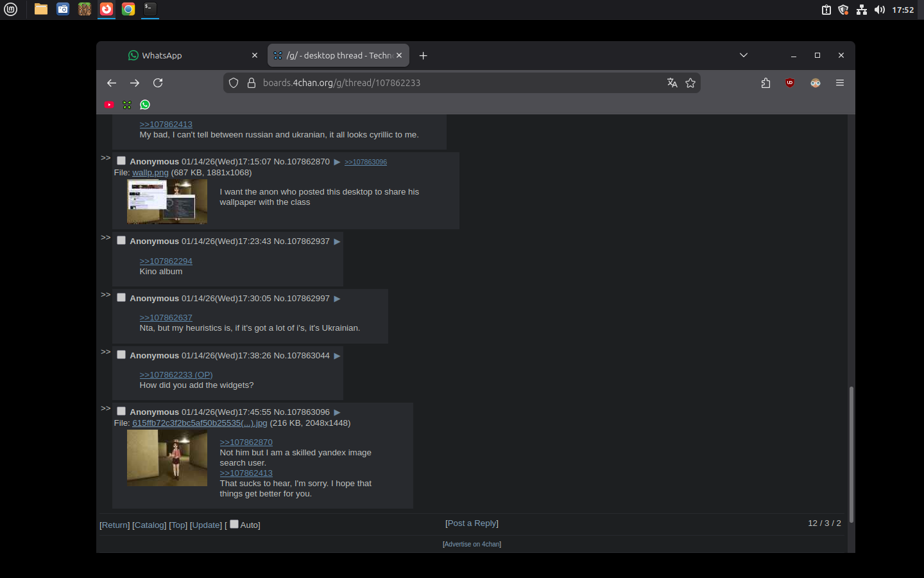
Task: Launch the file manager from the taskbar
Action: pos(41,10)
